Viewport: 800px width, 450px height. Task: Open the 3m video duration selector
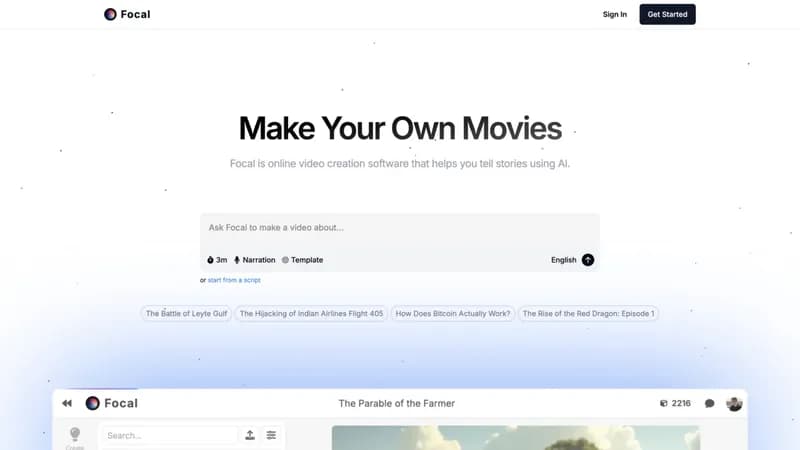click(217, 260)
